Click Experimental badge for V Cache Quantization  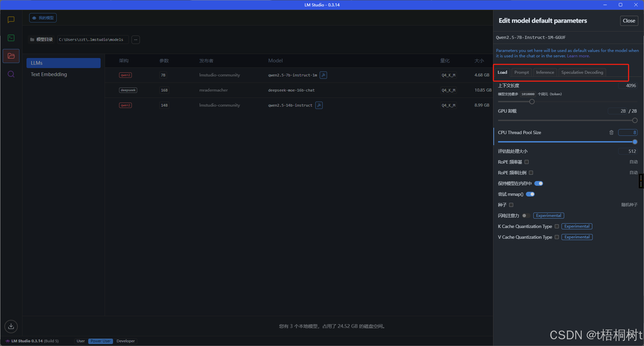577,237
